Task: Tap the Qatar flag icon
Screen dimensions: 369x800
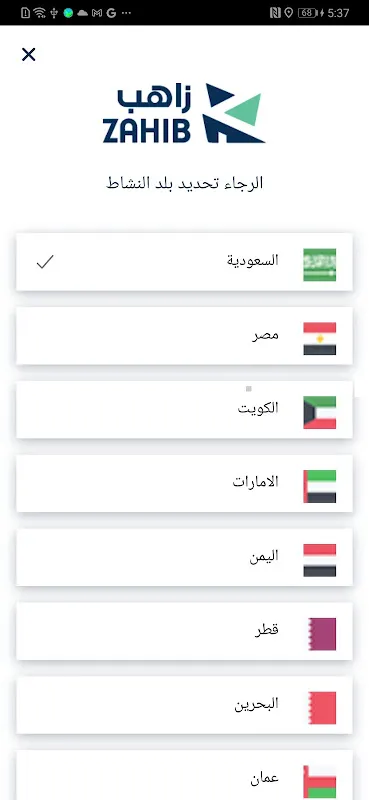Action: click(x=322, y=634)
